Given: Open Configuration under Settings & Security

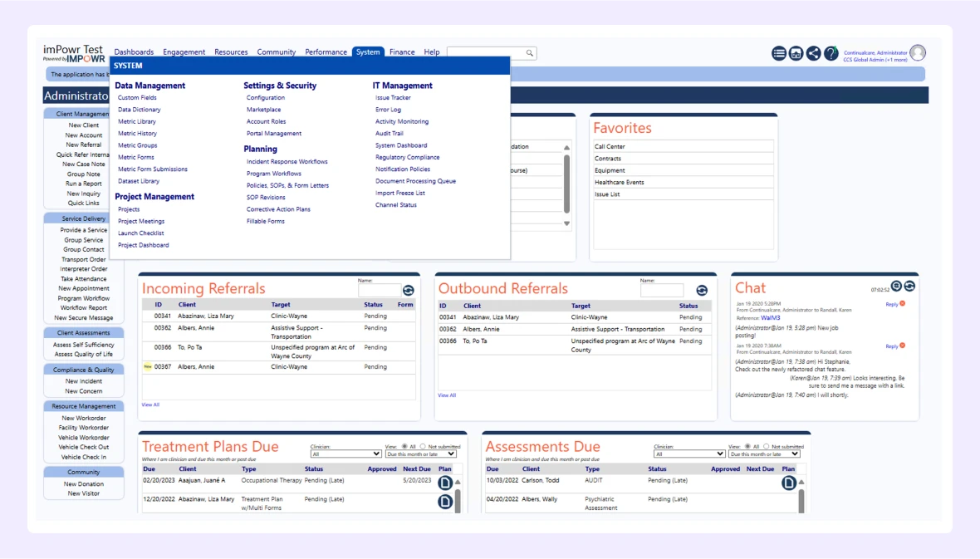Looking at the screenshot, I should (x=266, y=97).
